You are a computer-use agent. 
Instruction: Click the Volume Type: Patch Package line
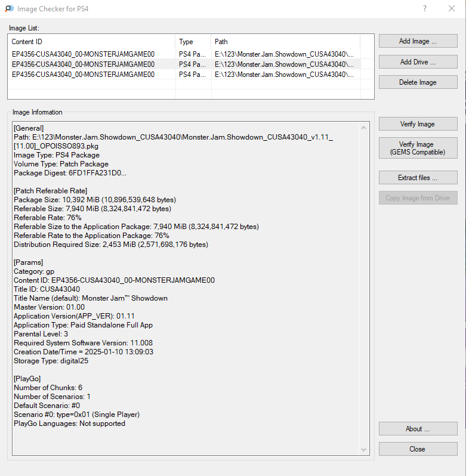point(61,164)
